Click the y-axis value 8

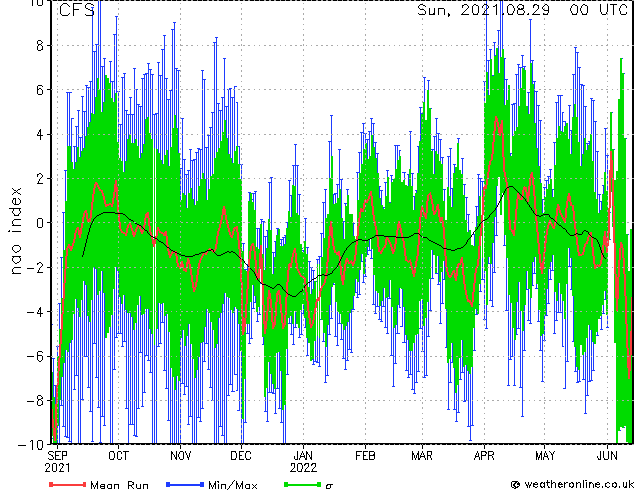click(40, 46)
